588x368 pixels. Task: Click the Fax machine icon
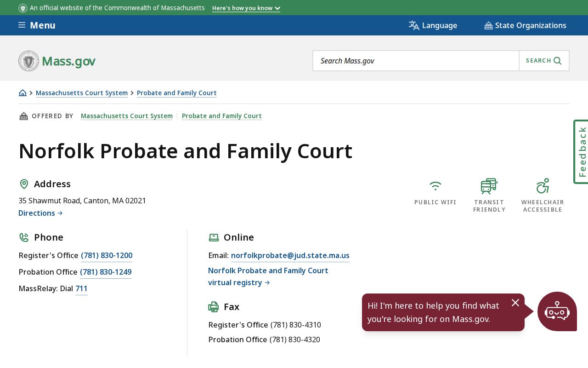coord(214,307)
